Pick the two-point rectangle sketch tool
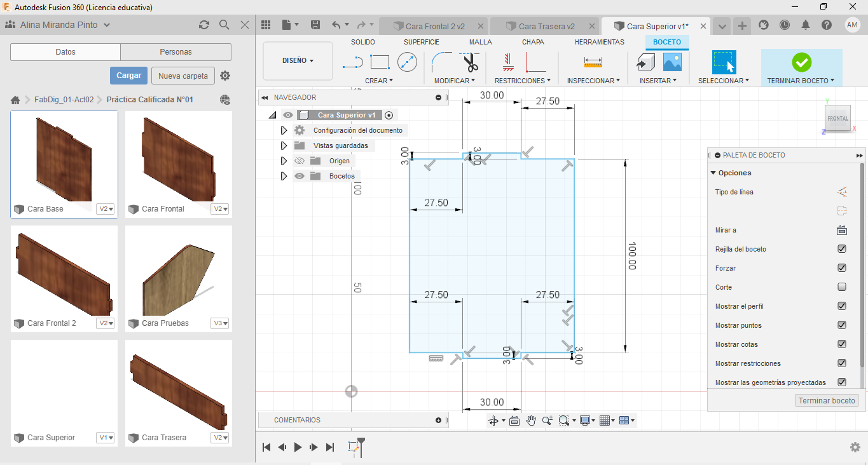868x465 pixels. (x=380, y=62)
